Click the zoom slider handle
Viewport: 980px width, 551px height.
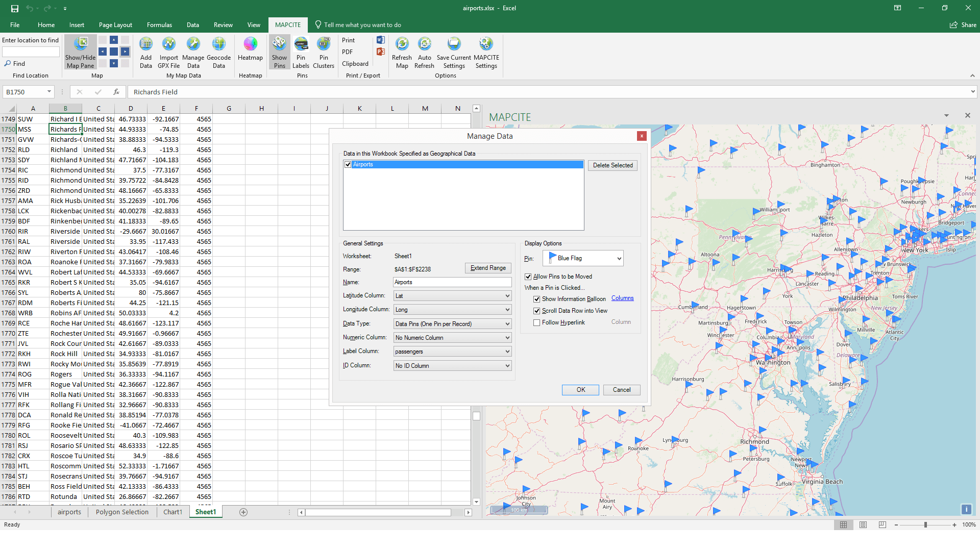(925, 524)
